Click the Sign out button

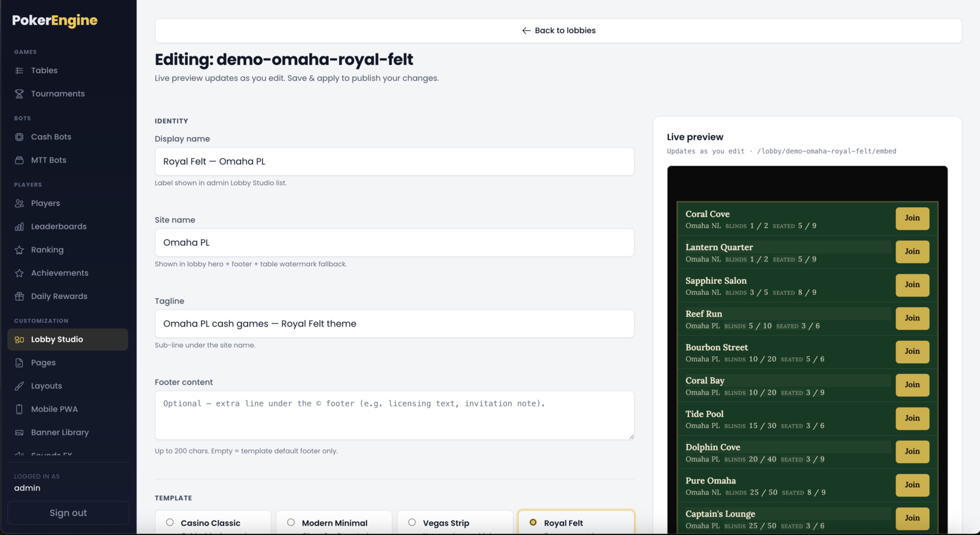pos(68,513)
